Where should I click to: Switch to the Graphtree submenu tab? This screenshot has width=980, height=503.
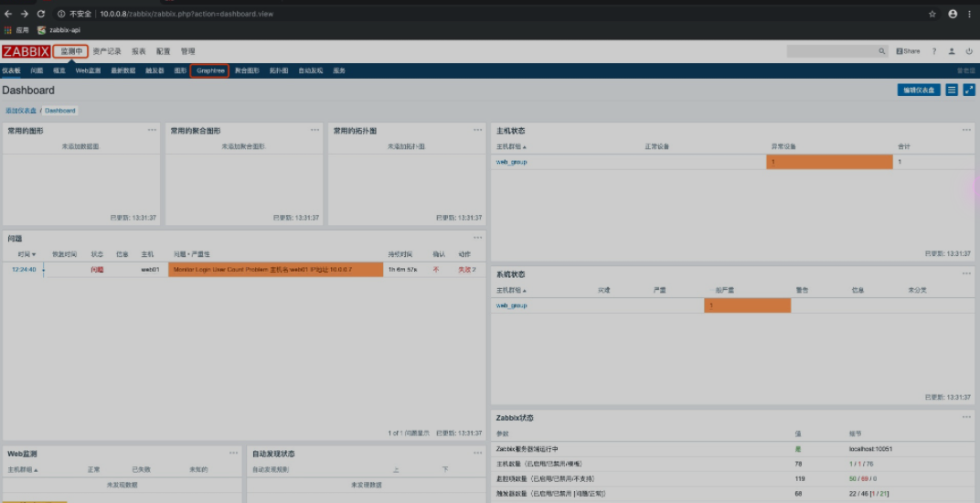click(x=210, y=70)
